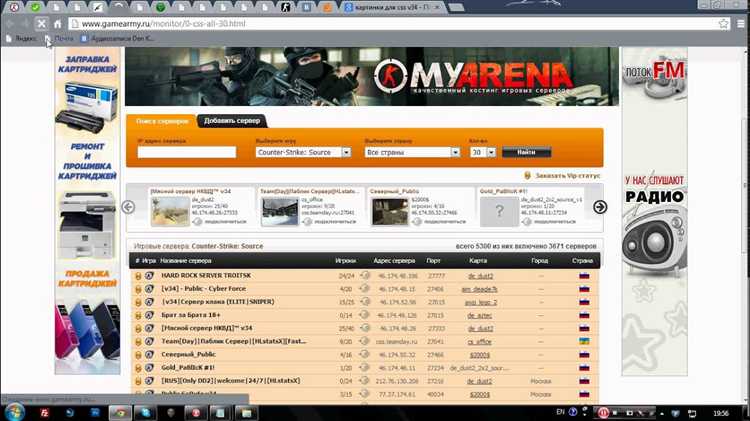Open server [RUS][Only DD2]|welcome|24/7|[HLstatsX]
Screen dimensions: 750x421
click(231, 381)
